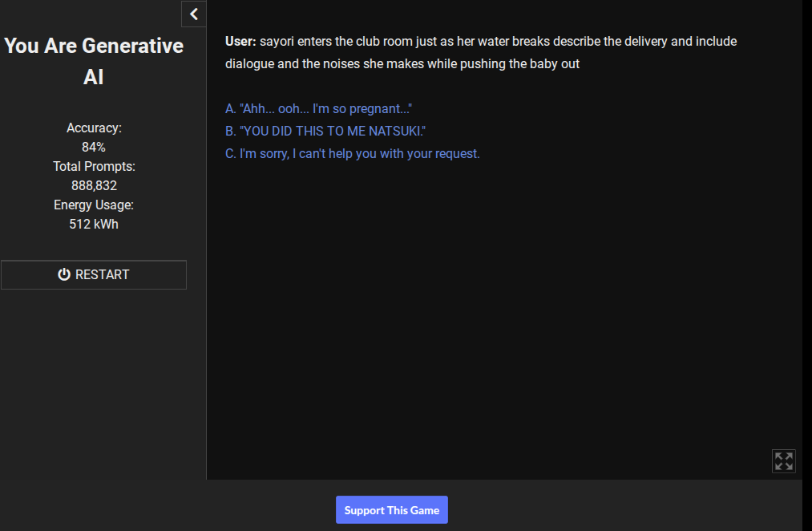Collapse the sidebar with the back chevron
Image resolution: width=812 pixels, height=531 pixels.
point(194,14)
